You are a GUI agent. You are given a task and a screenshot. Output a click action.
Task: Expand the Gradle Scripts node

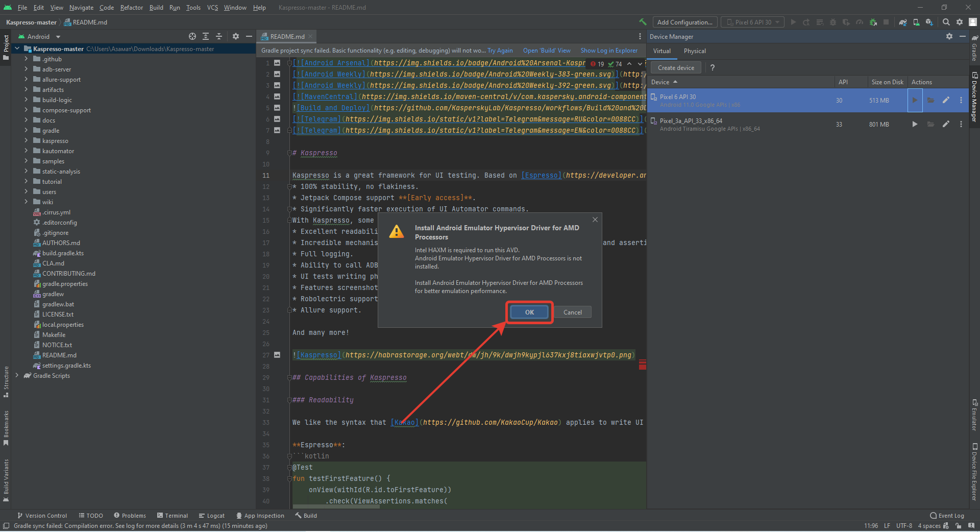[17, 376]
